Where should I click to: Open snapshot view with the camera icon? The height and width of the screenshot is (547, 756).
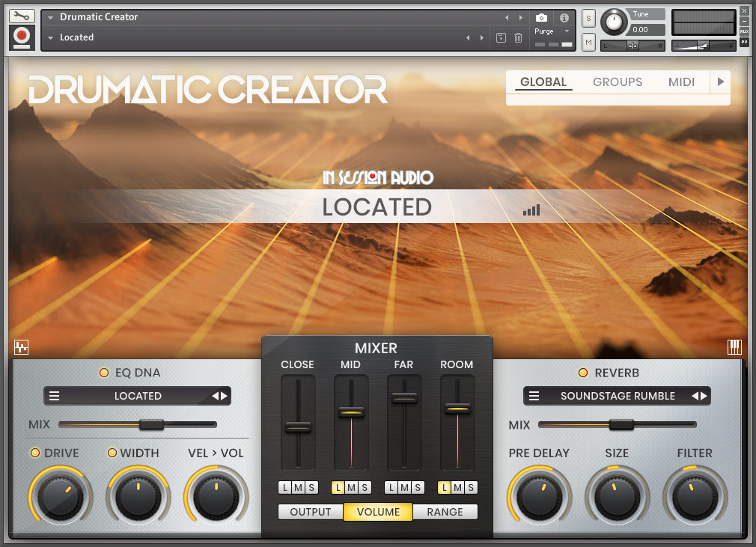pyautogui.click(x=542, y=18)
